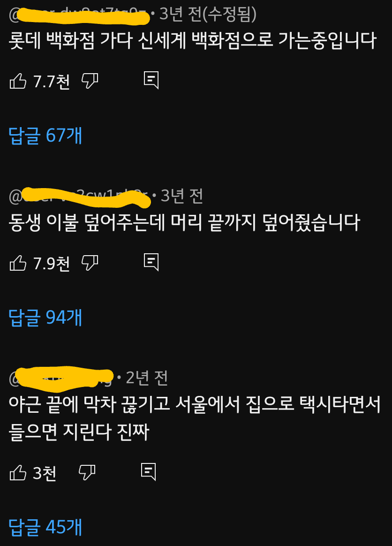
Task: Click the 7.7천 like count
Action: [51, 82]
